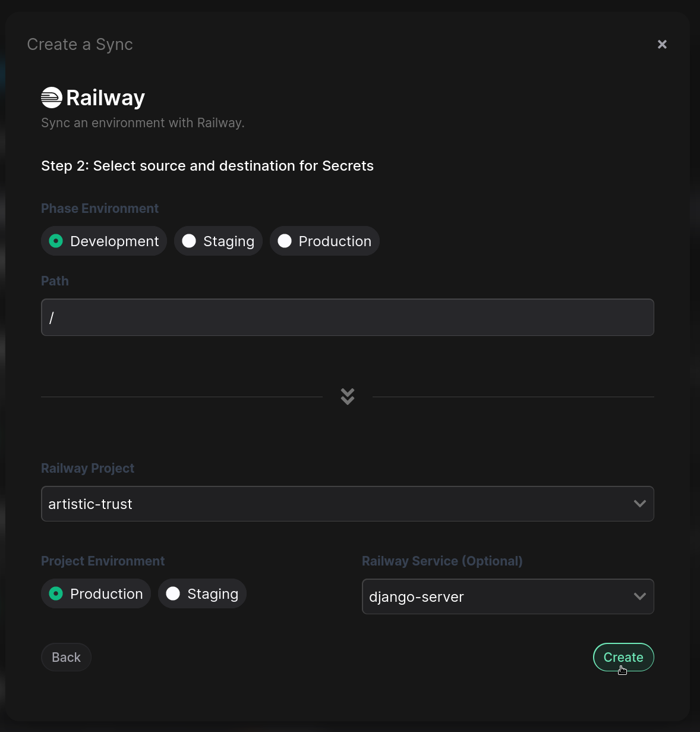Click the django-server service selector chevron
Viewport: 700px width, 732px height.
[640, 596]
